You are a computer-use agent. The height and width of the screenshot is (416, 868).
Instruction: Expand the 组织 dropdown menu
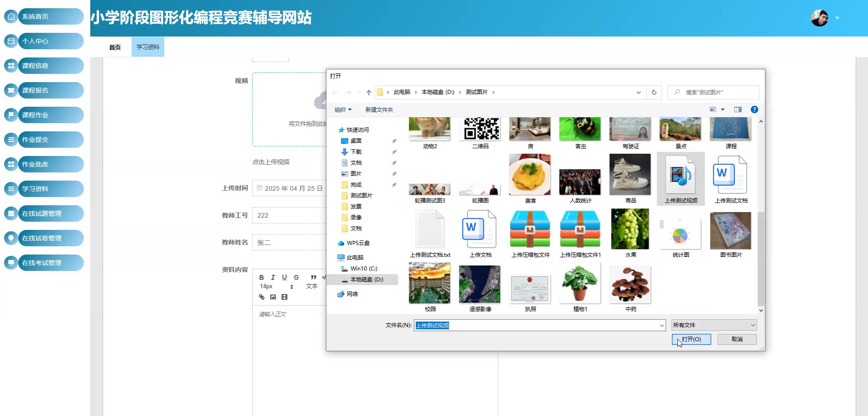(343, 109)
